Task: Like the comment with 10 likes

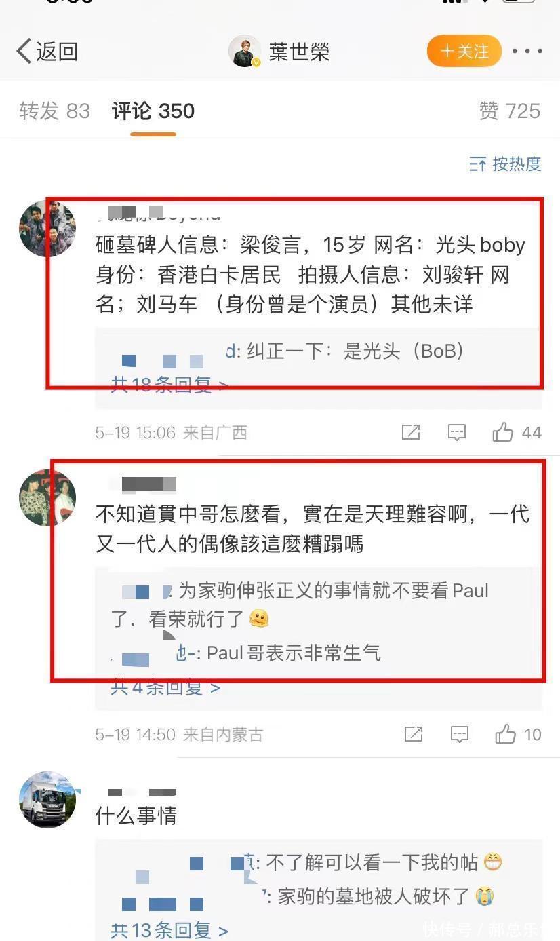Action: [505, 733]
